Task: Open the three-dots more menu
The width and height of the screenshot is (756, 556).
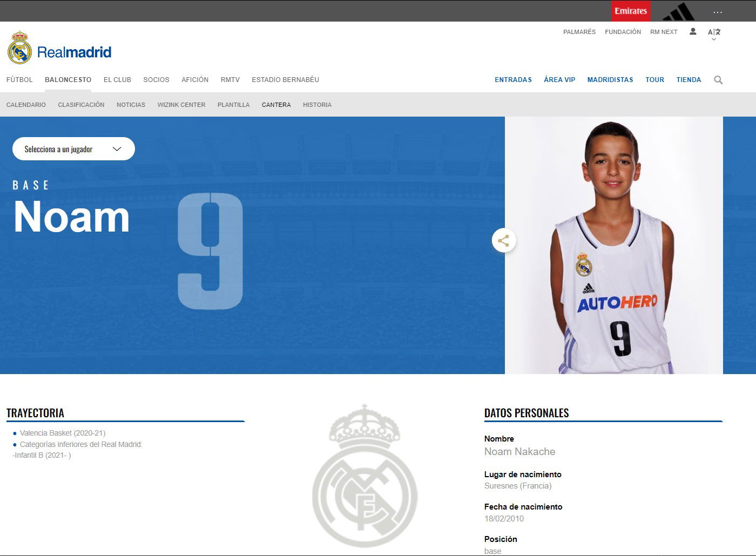Action: click(718, 11)
